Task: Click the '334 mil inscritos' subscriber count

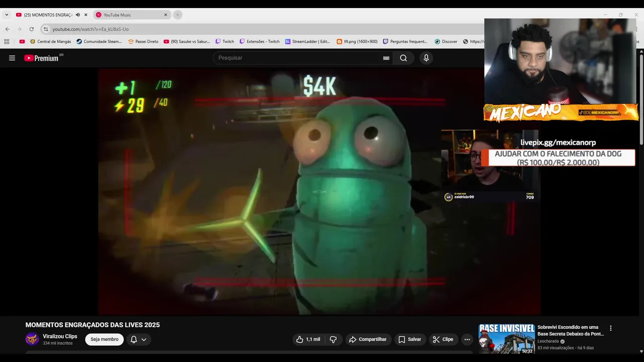Action: (58, 343)
